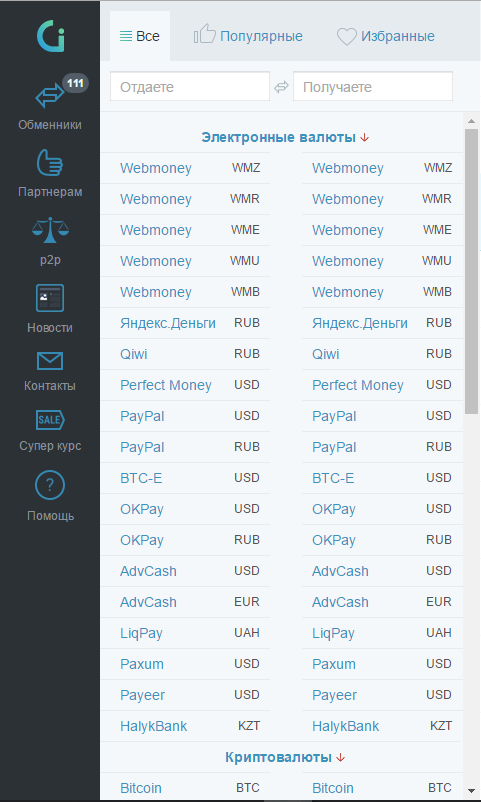Open the Контакты envelope icon

point(50,361)
